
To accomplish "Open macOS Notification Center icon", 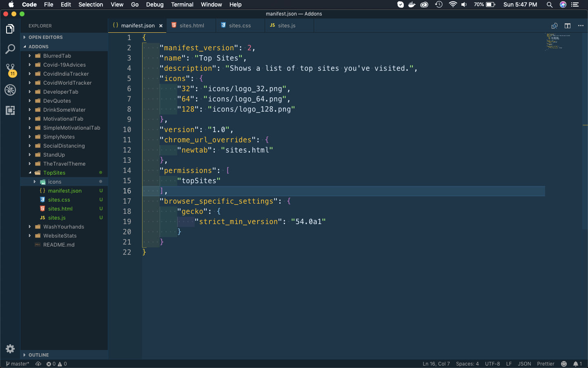I will tap(575, 4).
